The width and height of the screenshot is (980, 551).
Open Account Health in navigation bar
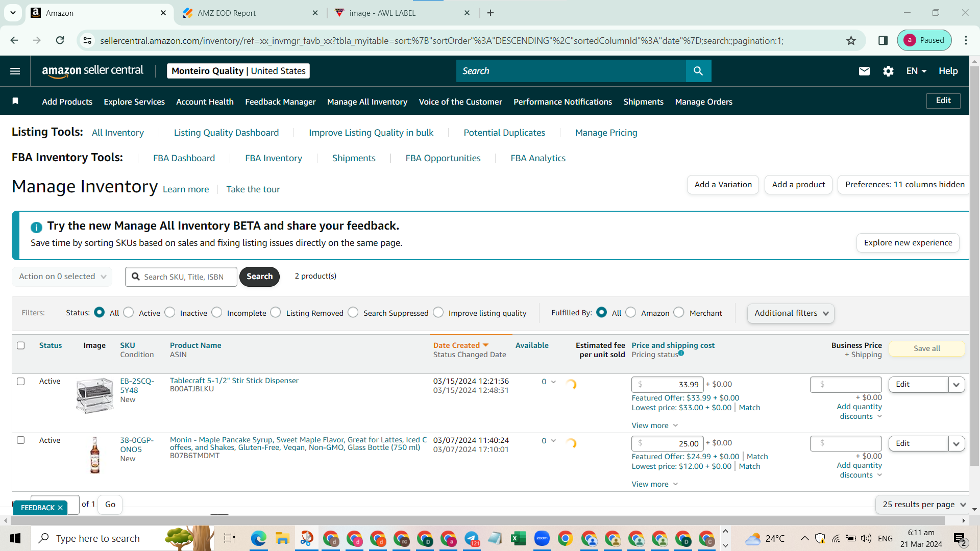205,102
